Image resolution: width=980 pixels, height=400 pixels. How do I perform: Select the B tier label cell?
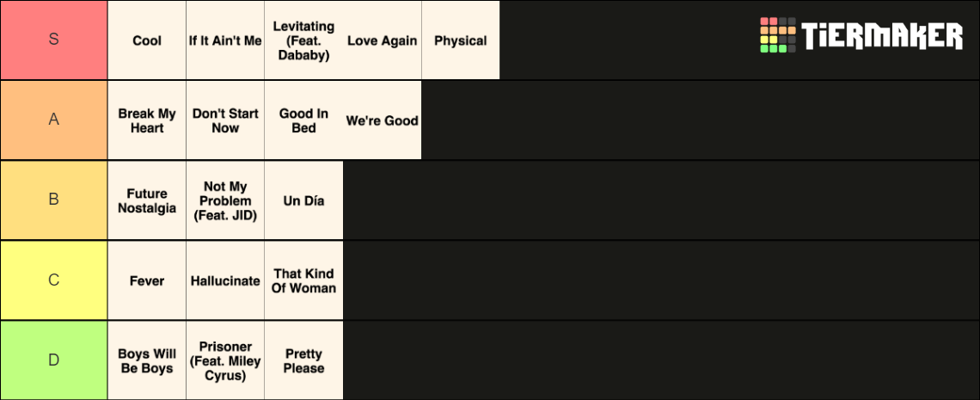point(54,200)
